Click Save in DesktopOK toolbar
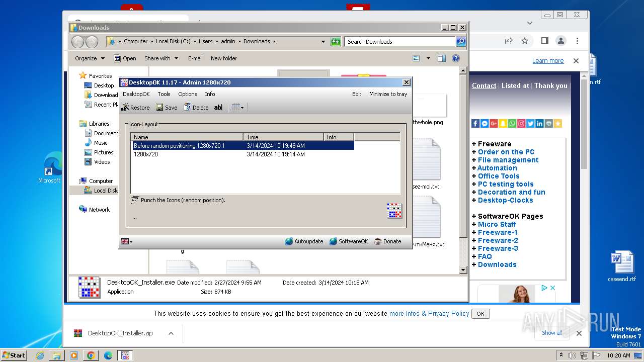 click(167, 107)
